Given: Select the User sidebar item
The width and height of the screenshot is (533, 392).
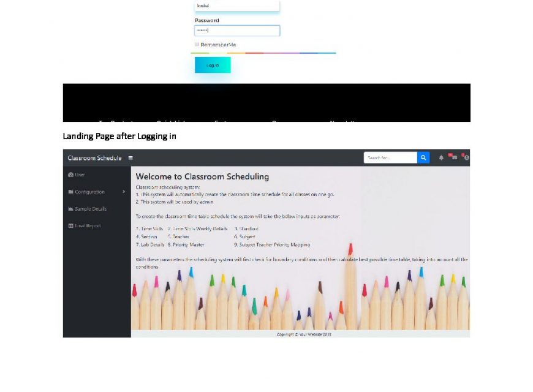Looking at the screenshot, I should [x=80, y=175].
